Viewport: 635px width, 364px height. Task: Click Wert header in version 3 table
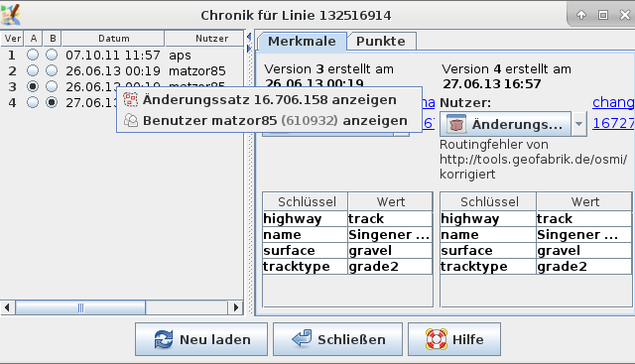tap(390, 201)
